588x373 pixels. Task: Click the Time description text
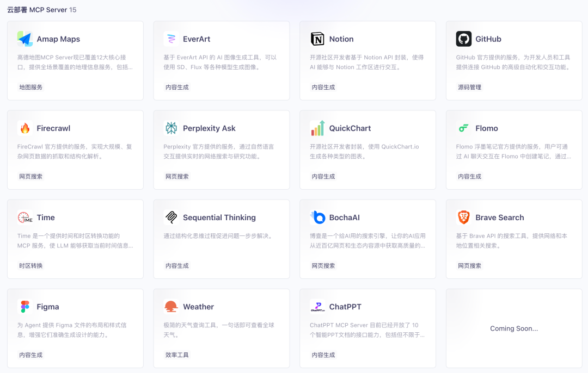click(x=75, y=241)
